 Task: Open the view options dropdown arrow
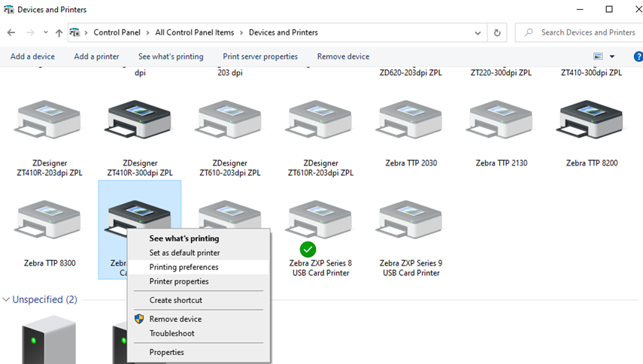pos(612,56)
